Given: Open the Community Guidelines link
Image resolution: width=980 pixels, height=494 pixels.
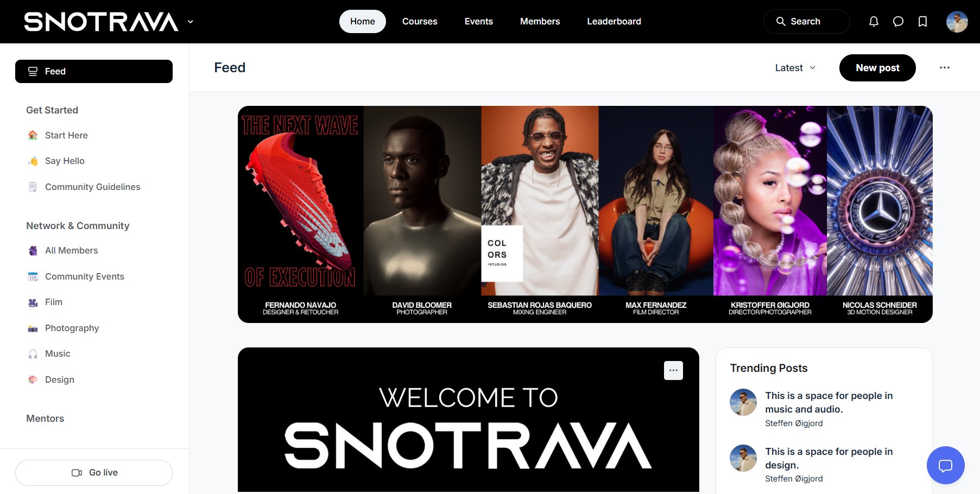Looking at the screenshot, I should click(93, 187).
